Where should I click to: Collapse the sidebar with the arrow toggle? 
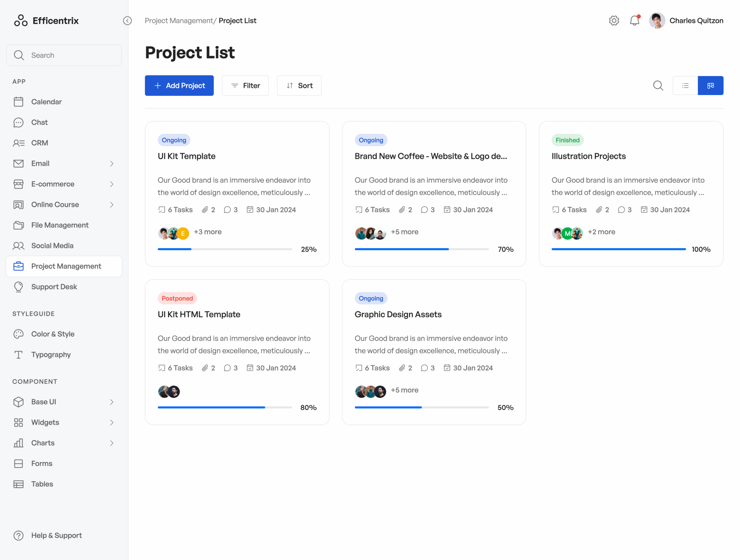pyautogui.click(x=127, y=21)
